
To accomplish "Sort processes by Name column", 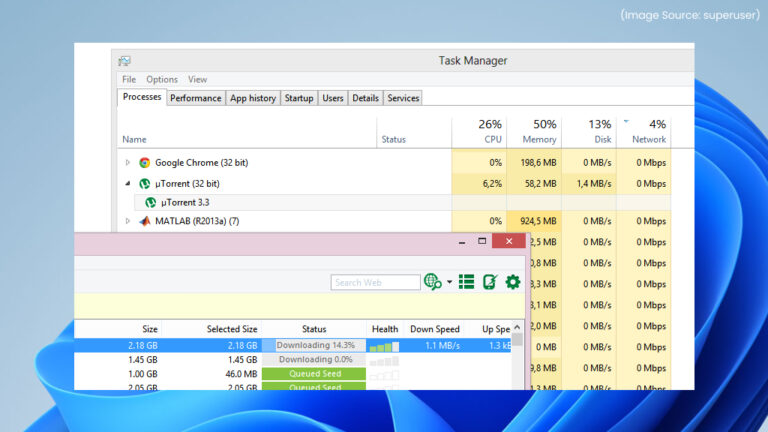I will pyautogui.click(x=134, y=140).
